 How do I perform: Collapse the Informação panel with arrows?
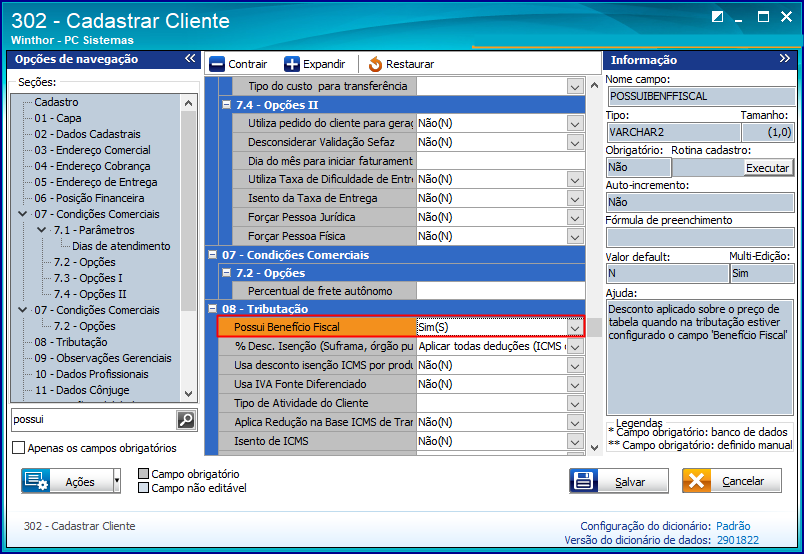(785, 58)
